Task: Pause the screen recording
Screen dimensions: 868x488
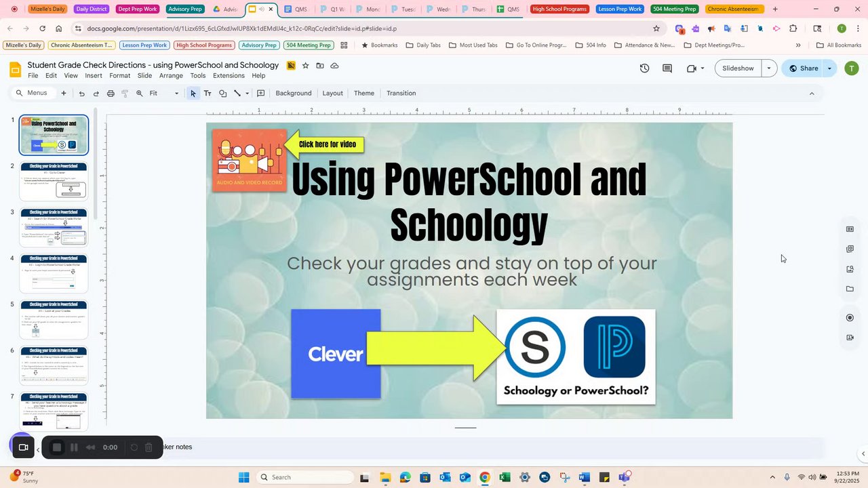Action: coord(75,447)
